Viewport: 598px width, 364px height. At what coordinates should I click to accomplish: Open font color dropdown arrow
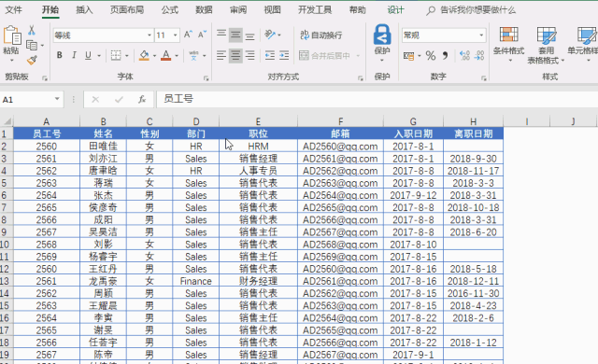[177, 56]
